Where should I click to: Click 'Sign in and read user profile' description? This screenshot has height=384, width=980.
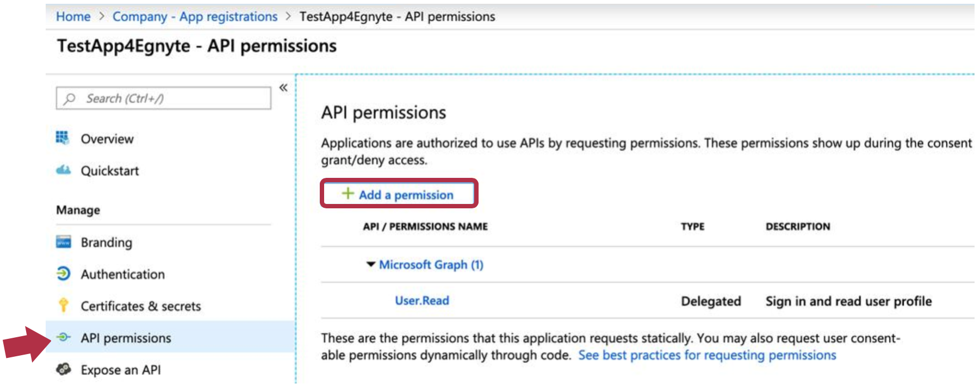848,301
